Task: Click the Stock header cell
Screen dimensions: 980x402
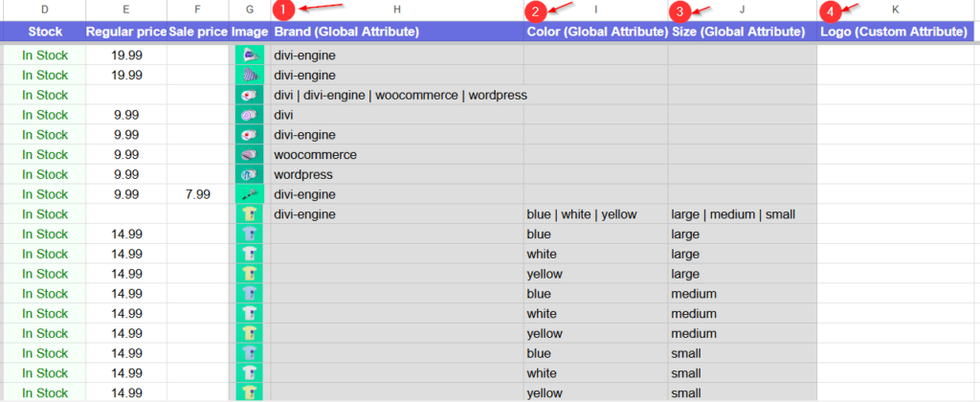Action: coord(44,32)
